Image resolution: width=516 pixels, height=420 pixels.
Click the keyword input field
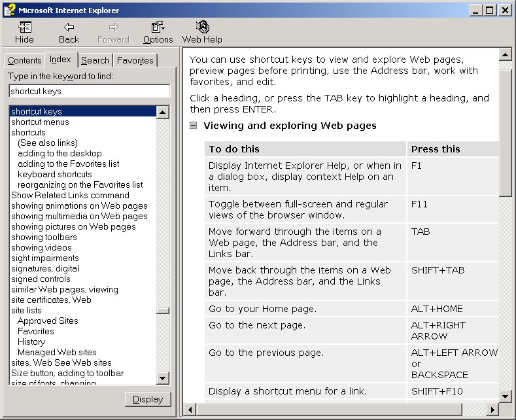[89, 91]
